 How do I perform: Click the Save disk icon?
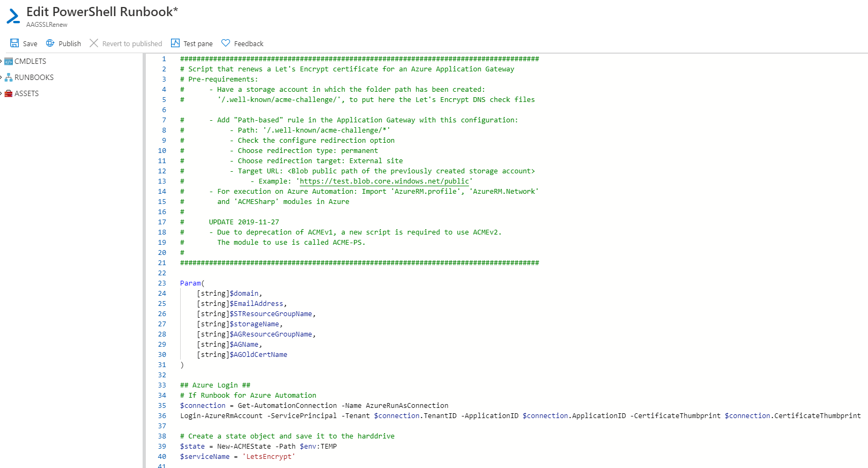[x=14, y=43]
